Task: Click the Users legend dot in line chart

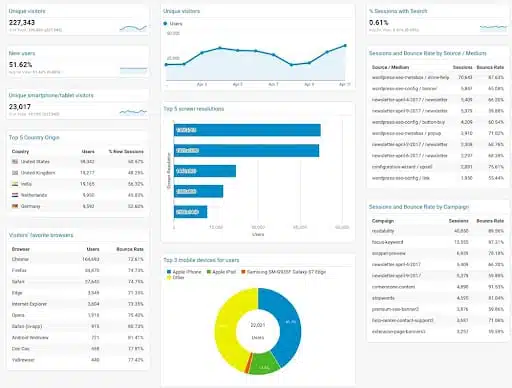Action: point(165,24)
